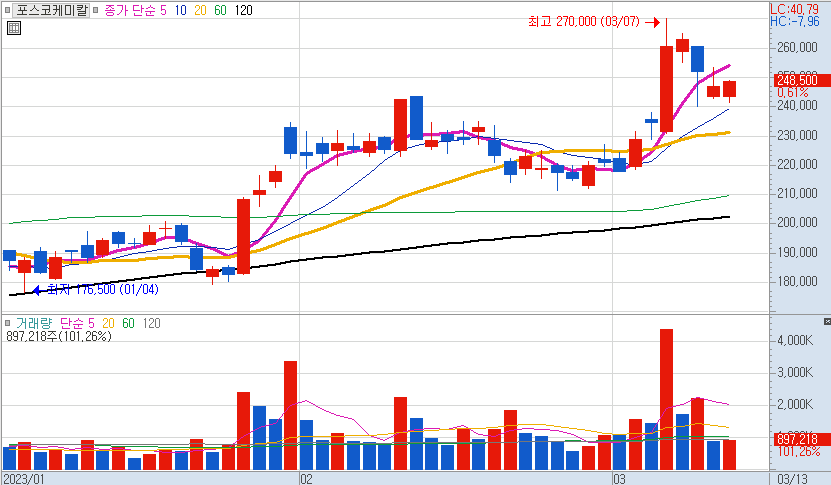
Task: Click the LC:40.79 indicator
Action: [794, 9]
